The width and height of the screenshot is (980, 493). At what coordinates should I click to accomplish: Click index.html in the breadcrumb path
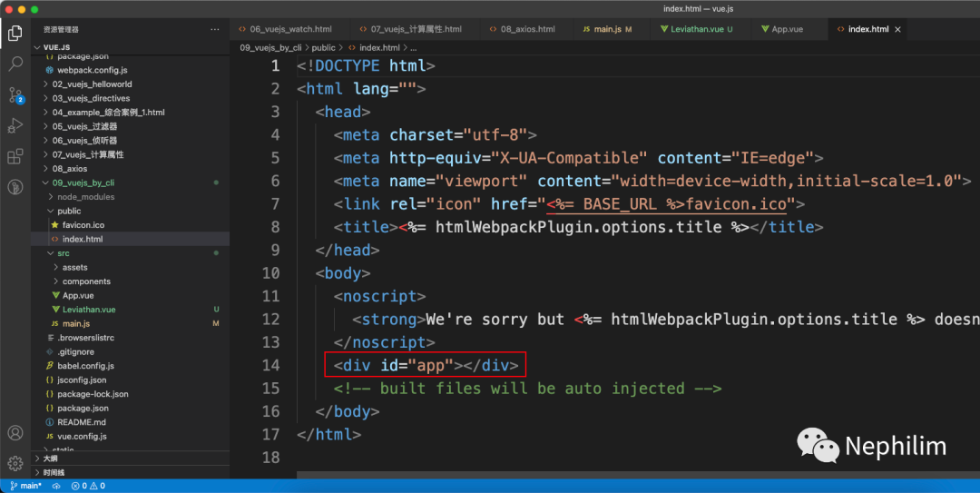pos(379,47)
